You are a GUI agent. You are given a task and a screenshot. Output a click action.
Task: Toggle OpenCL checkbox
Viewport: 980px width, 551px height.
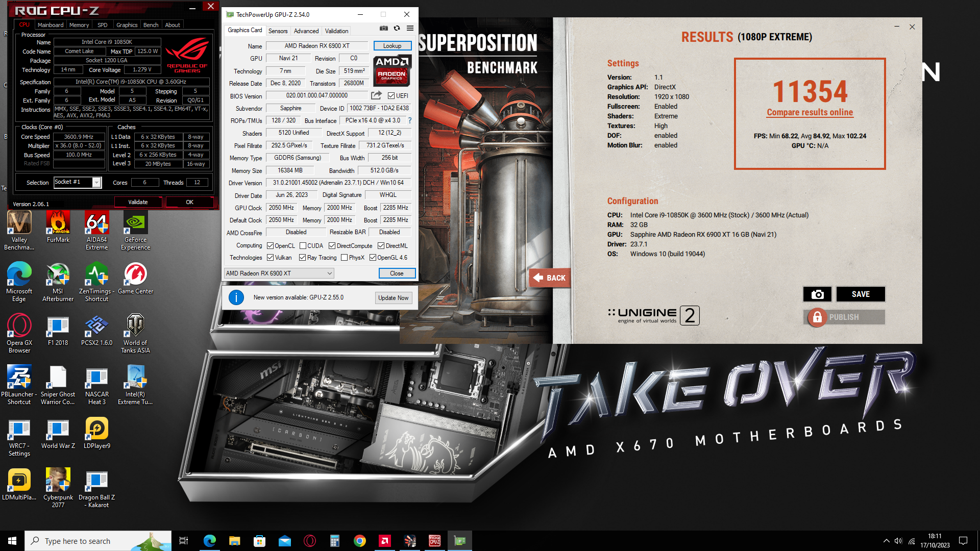pyautogui.click(x=271, y=245)
